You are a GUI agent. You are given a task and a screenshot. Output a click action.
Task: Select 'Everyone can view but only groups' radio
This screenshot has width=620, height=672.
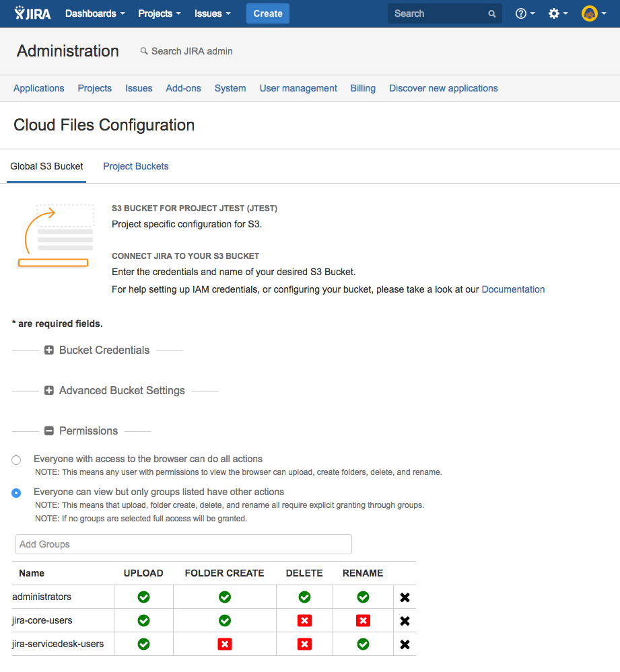[x=16, y=493]
